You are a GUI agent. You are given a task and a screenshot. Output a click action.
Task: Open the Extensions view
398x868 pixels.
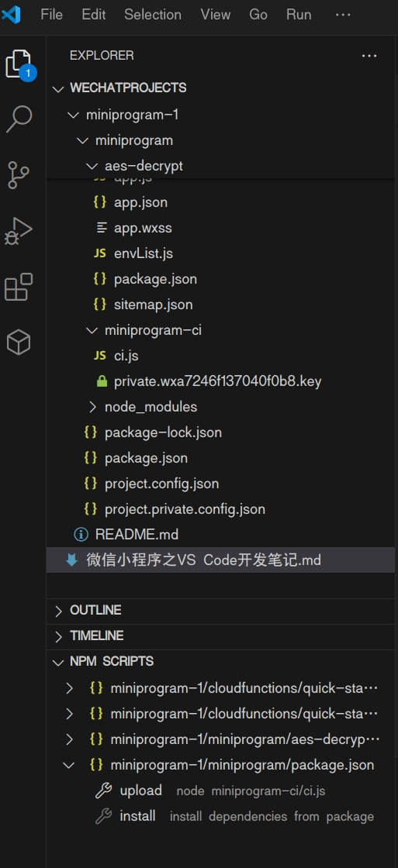pos(19,287)
